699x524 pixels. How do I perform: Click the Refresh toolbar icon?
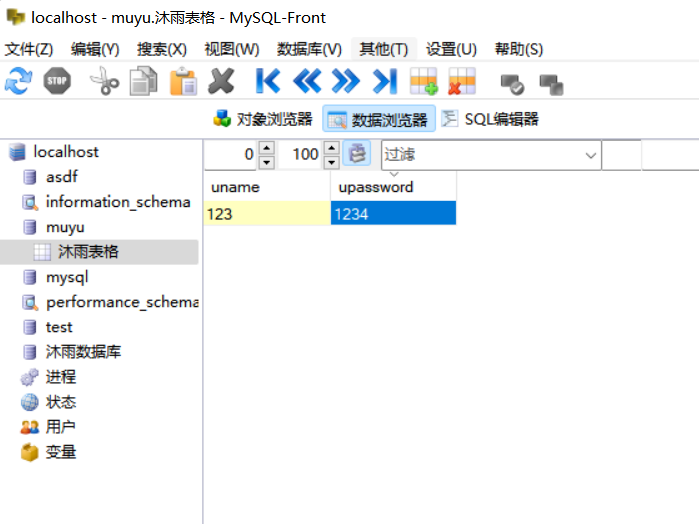(19, 81)
